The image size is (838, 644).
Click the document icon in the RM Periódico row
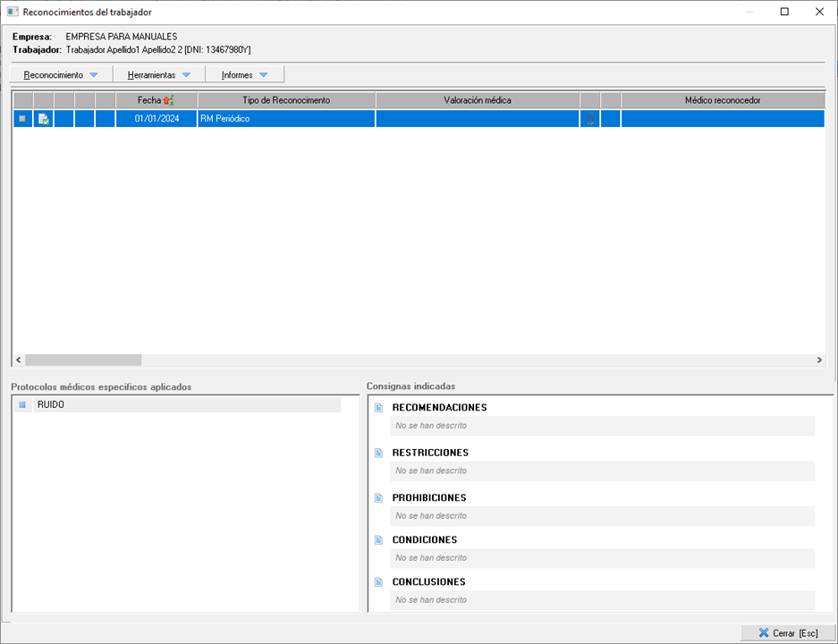coord(44,119)
